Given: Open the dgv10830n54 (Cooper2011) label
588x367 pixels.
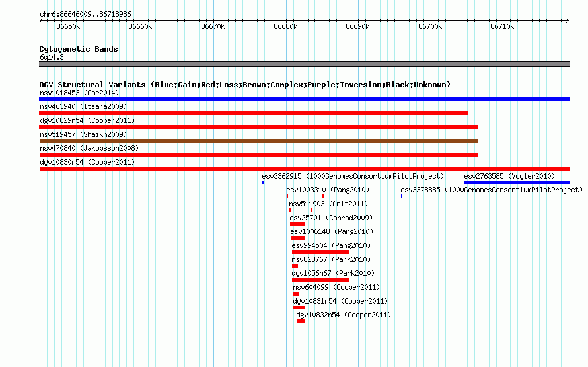Looking at the screenshot, I should coord(87,162).
